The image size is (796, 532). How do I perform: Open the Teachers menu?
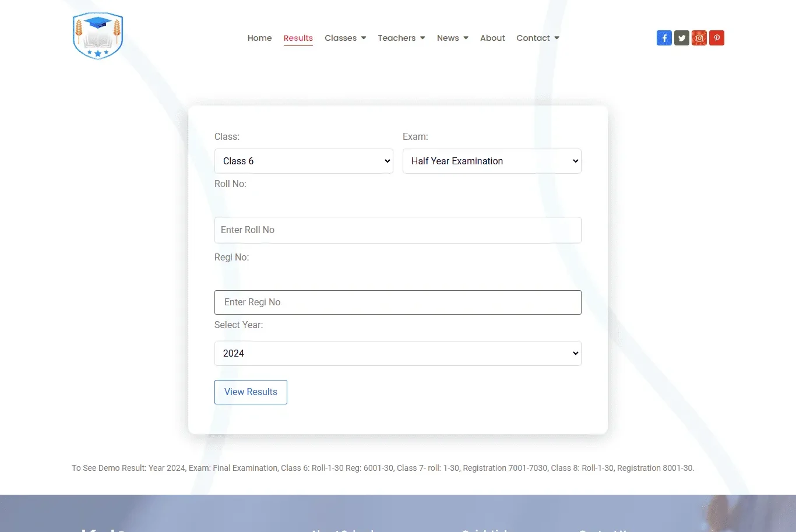[x=396, y=38]
